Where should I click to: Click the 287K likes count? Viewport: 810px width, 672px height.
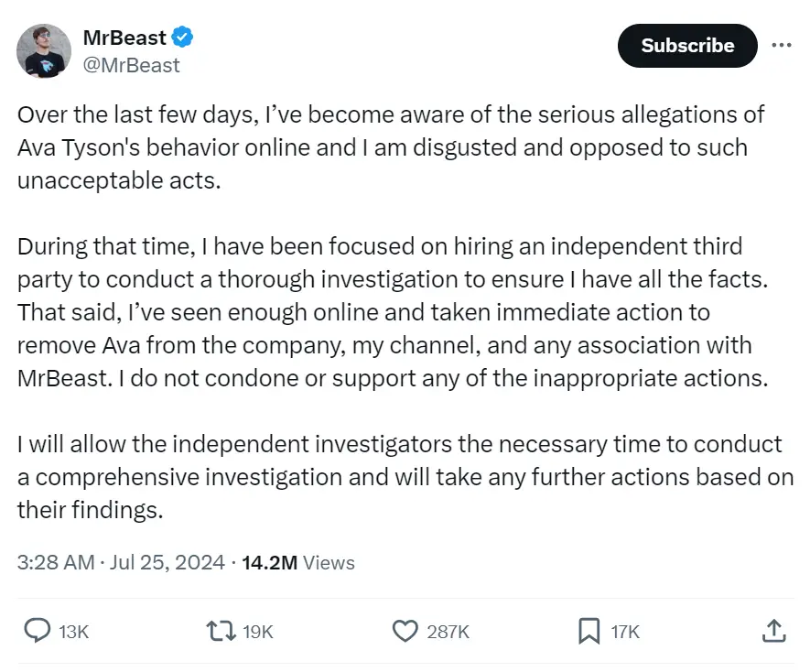click(x=447, y=631)
